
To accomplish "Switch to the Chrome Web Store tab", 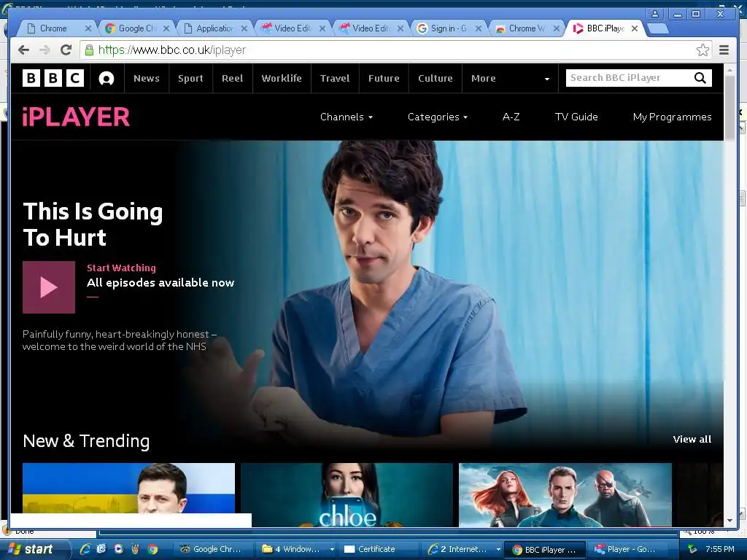I will (x=526, y=28).
